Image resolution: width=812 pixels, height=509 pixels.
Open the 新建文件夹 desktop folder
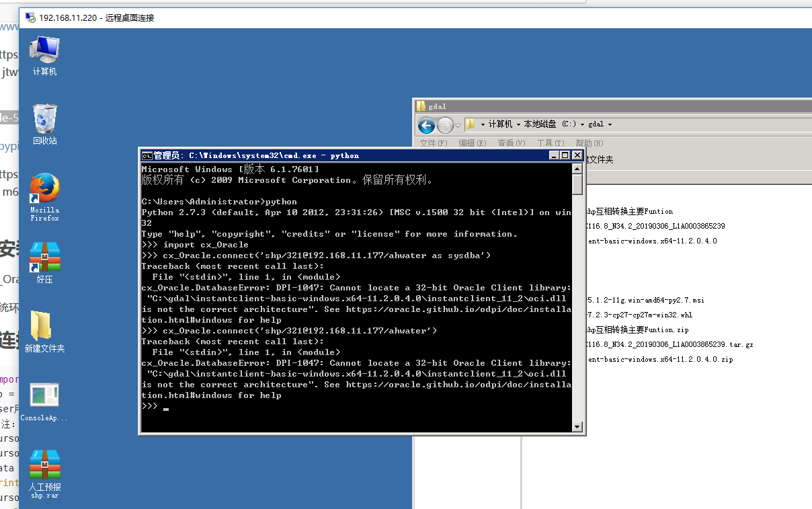[x=45, y=332]
